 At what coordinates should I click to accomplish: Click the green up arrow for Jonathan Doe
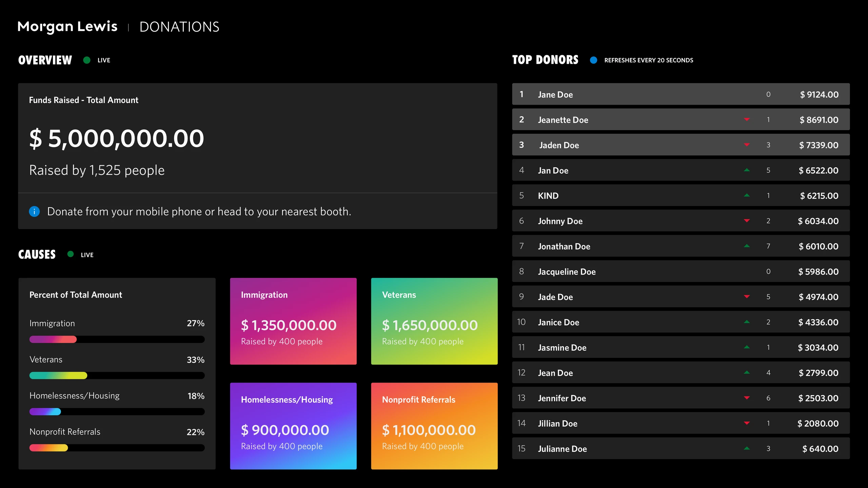(x=747, y=246)
